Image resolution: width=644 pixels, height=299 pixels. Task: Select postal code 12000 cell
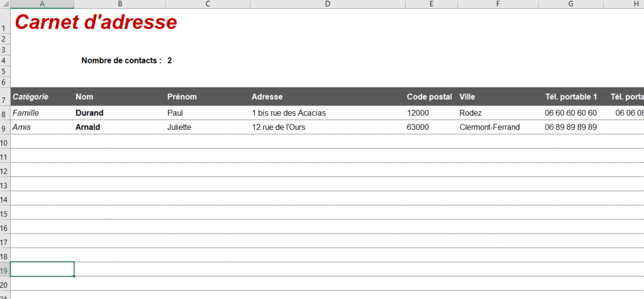431,113
